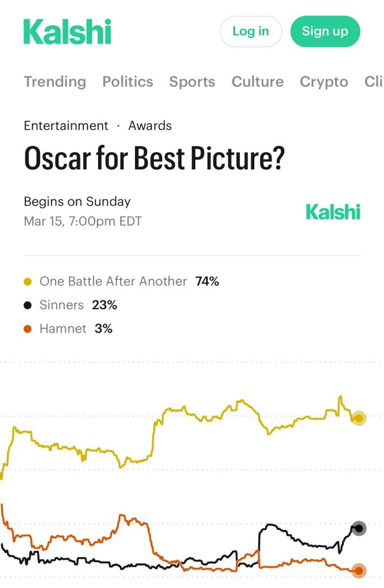Click the black endpoint marker on the chart

click(x=359, y=528)
